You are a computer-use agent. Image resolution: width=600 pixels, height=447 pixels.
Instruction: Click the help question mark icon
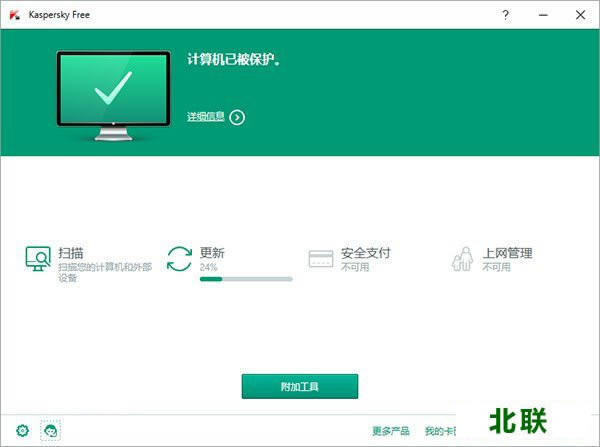505,15
